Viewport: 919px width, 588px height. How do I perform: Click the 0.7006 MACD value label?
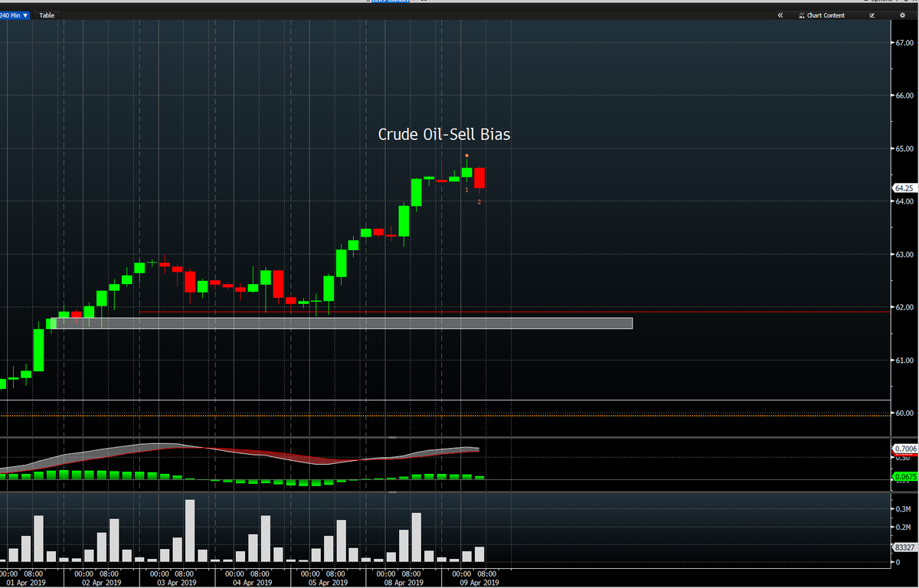point(904,448)
